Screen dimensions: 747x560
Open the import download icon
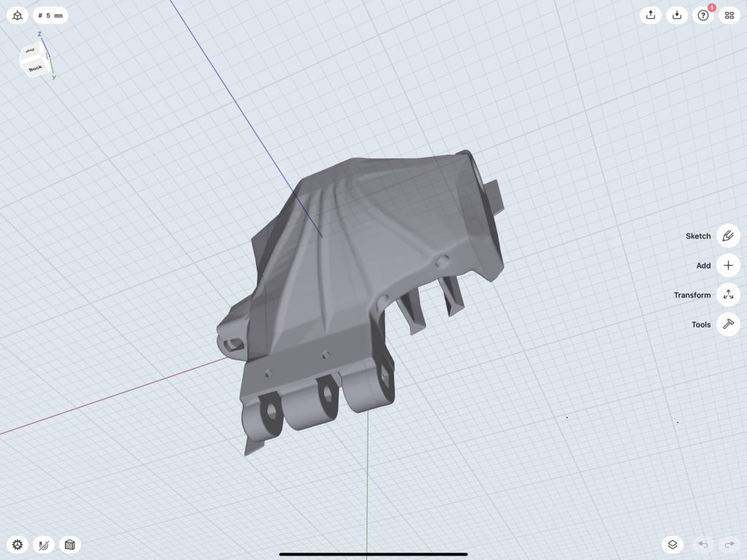(676, 15)
